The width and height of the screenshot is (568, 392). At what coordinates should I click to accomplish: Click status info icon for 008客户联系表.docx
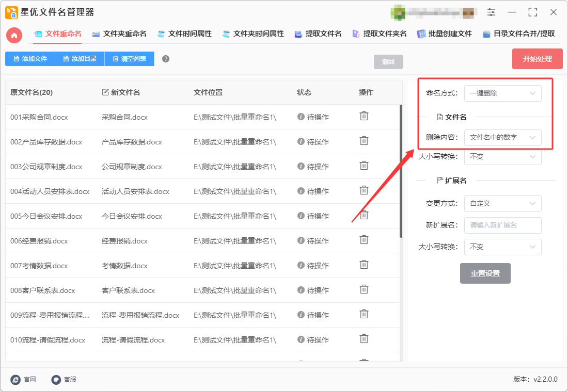pyautogui.click(x=301, y=290)
